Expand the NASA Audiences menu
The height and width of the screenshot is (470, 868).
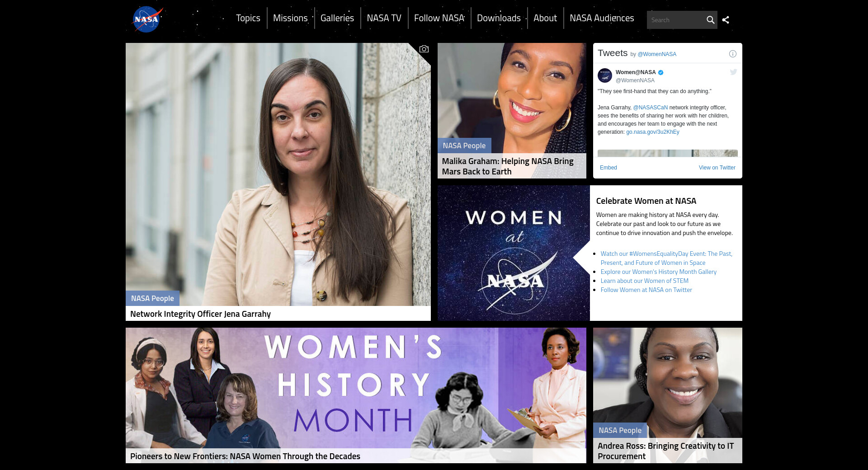(x=602, y=18)
